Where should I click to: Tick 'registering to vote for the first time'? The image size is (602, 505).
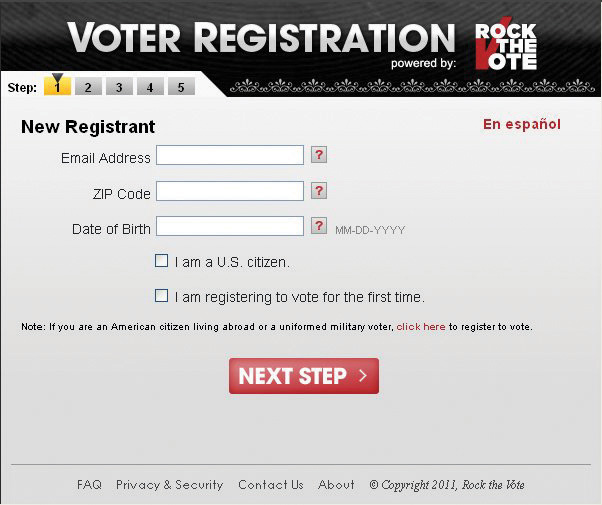coord(161,296)
